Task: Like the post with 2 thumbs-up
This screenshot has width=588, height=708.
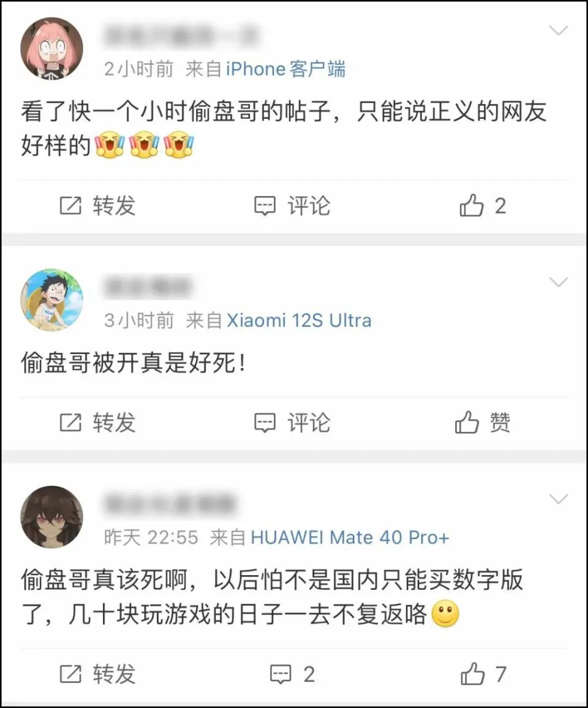Action: [x=483, y=206]
